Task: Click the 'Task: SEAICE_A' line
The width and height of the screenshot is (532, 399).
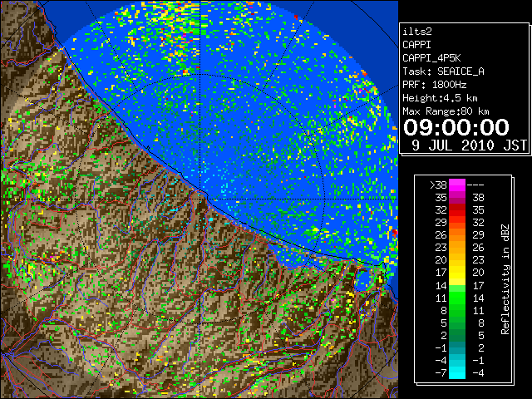Action: pyautogui.click(x=443, y=71)
